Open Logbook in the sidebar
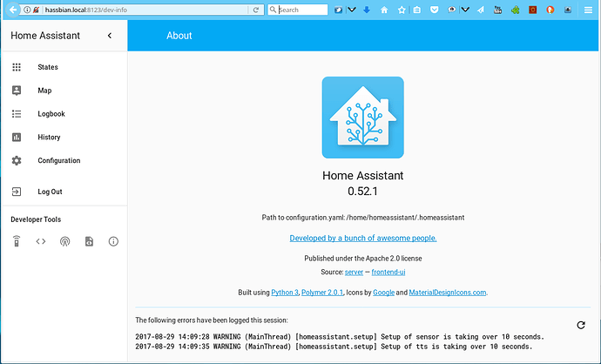 (x=64, y=114)
